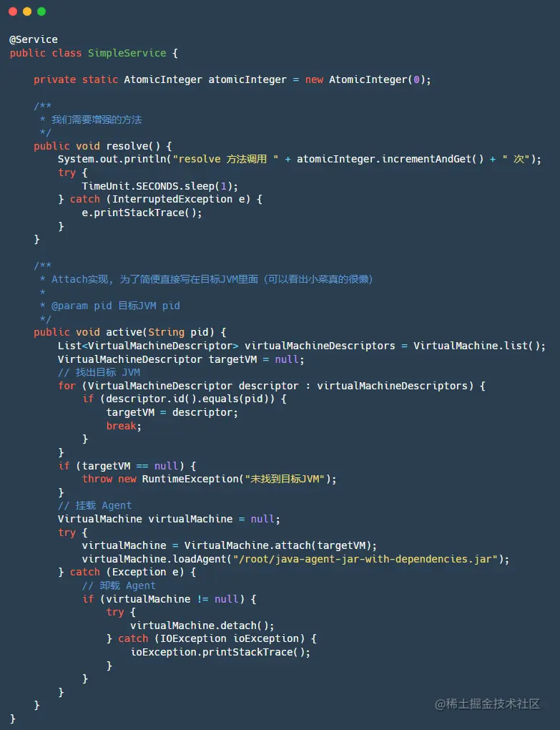The width and height of the screenshot is (560, 730).
Task: Click the resolve() method name
Action: pos(133,146)
